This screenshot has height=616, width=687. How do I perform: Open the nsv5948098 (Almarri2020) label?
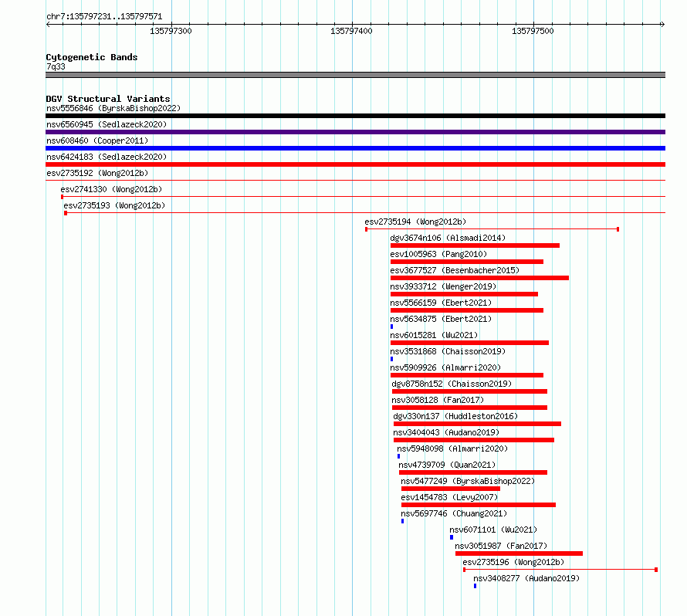coord(452,448)
